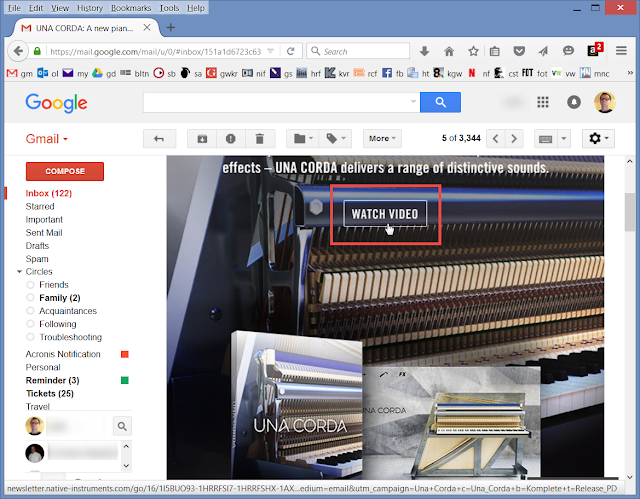Select the Following circle radio
Image resolution: width=640 pixels, height=499 pixels.
(30, 324)
